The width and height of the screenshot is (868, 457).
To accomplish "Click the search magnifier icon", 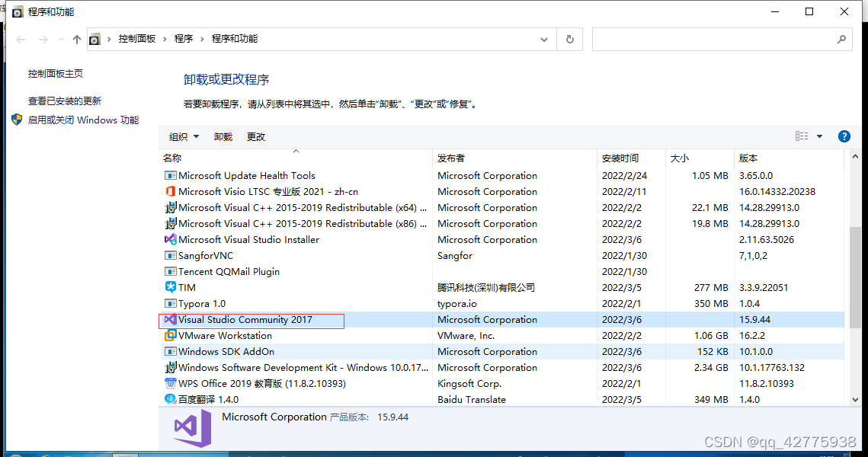I will [841, 40].
